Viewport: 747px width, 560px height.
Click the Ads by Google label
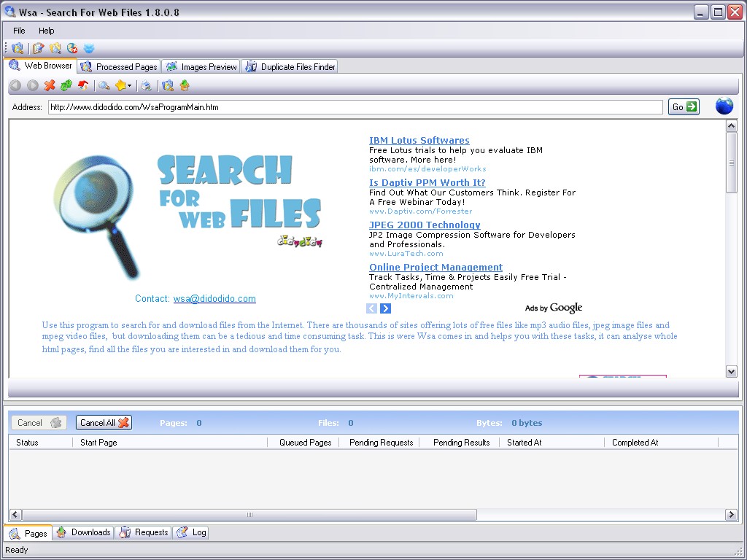(554, 308)
